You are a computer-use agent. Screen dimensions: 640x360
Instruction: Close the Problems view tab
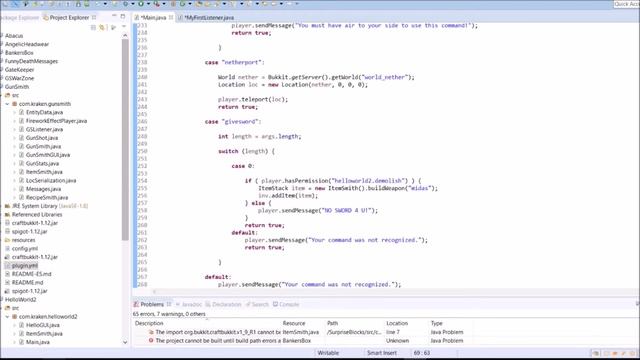(169, 304)
